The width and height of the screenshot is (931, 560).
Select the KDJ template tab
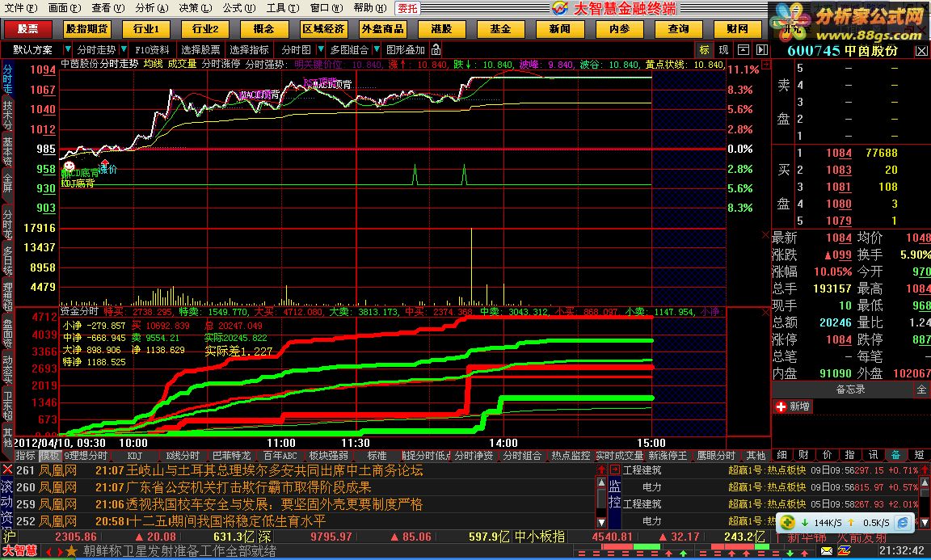click(135, 456)
